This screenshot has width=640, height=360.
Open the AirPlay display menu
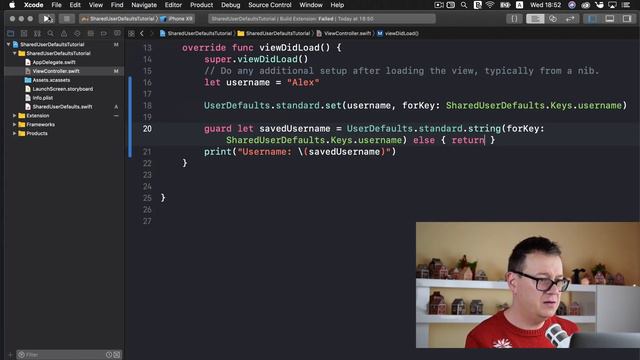(612, 5)
